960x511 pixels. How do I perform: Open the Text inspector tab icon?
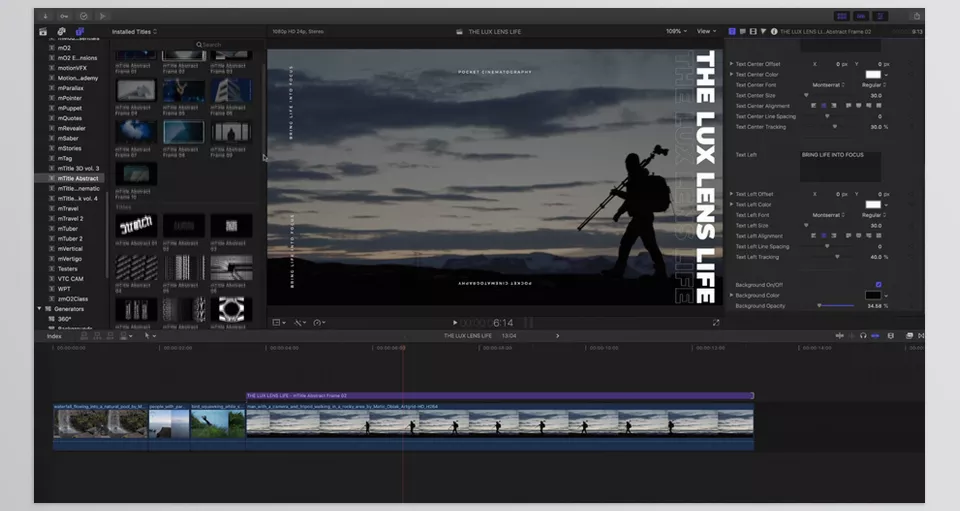click(x=743, y=31)
